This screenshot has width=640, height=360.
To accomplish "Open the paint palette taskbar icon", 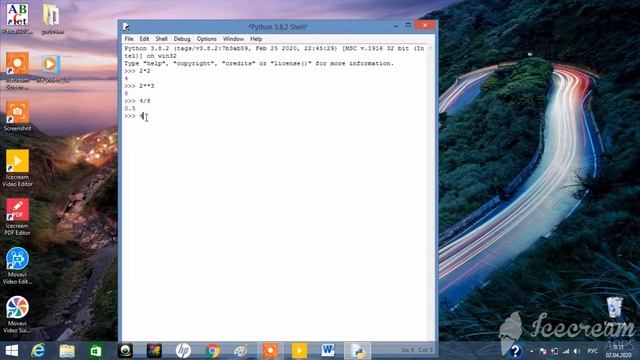I will pos(241,351).
